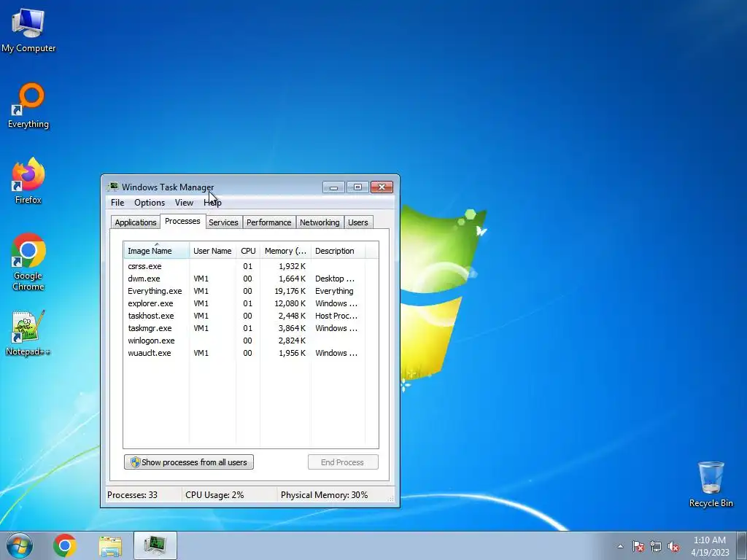Sort by Memory column header
747x560 pixels.
(285, 251)
